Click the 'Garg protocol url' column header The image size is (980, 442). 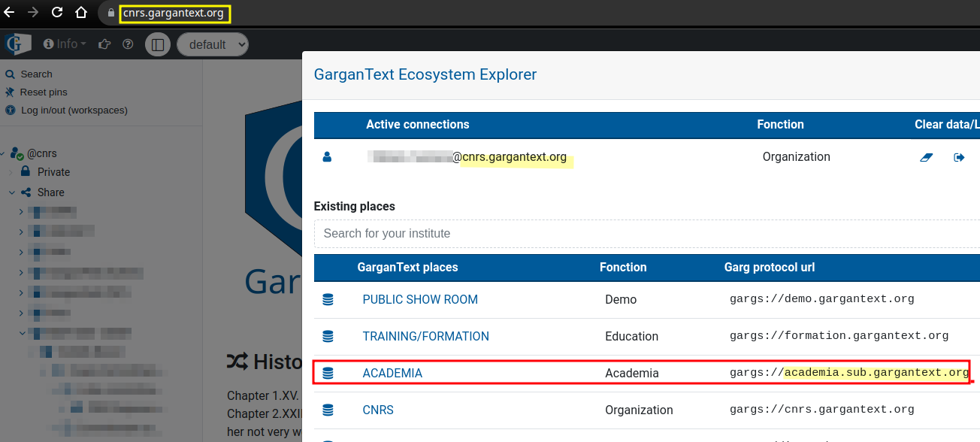(770, 268)
